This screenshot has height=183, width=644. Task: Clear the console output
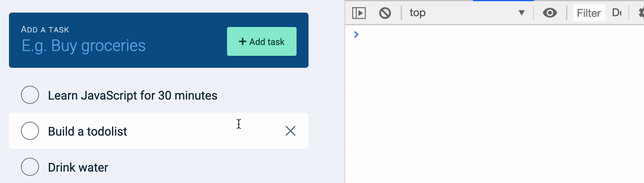(x=385, y=13)
